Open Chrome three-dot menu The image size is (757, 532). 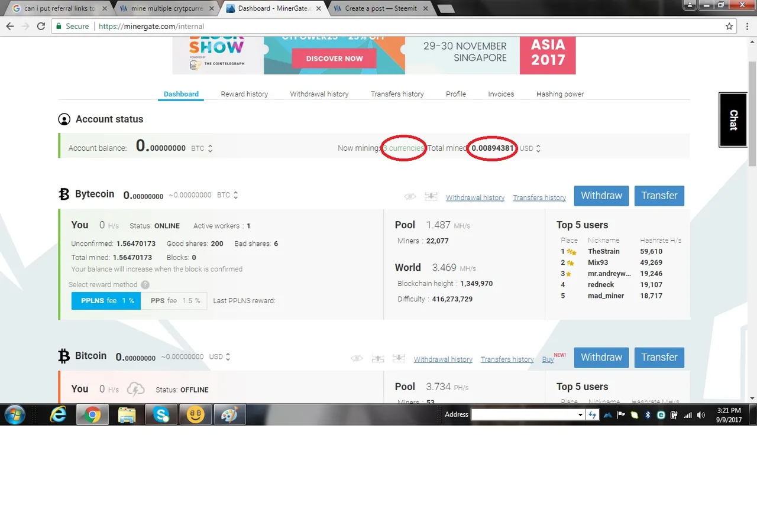coord(746,27)
